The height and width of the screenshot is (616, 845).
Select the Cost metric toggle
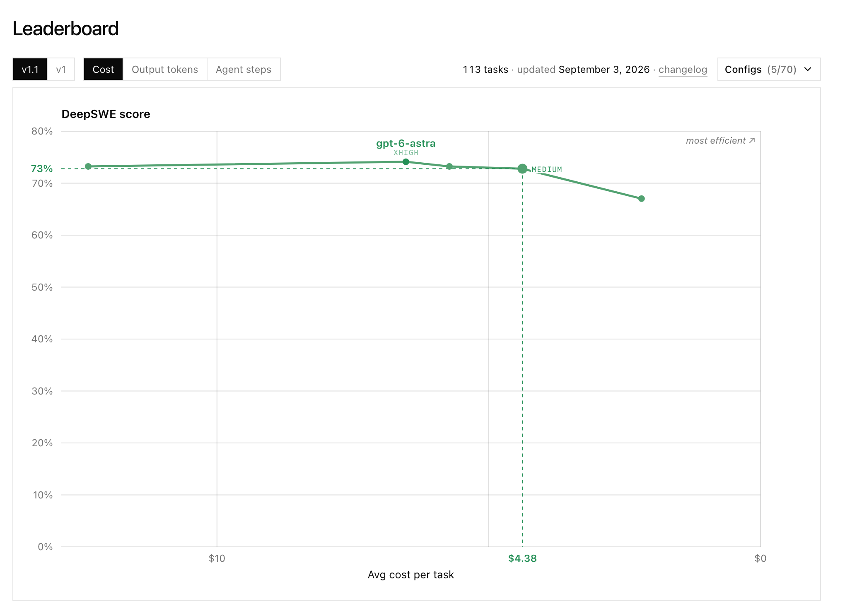pyautogui.click(x=103, y=69)
